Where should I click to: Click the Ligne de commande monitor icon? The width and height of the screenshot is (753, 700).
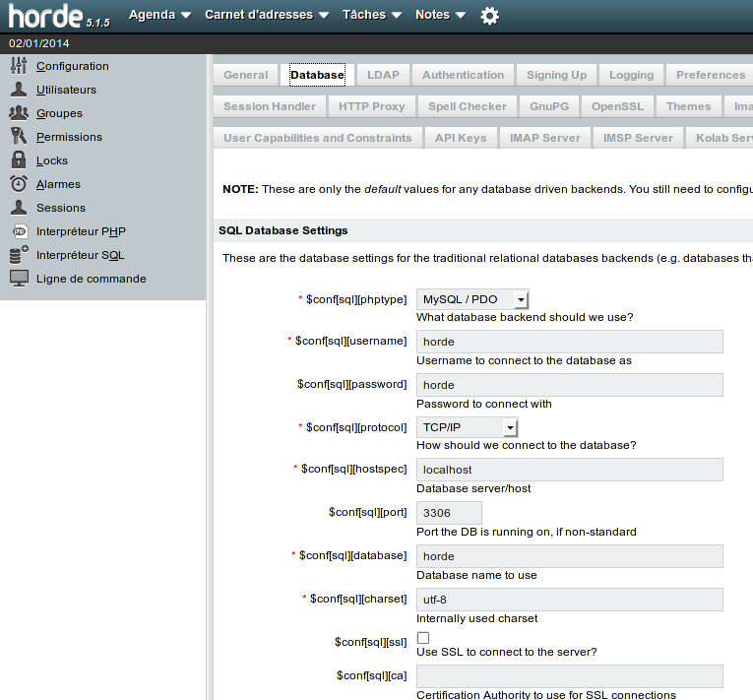pos(19,279)
